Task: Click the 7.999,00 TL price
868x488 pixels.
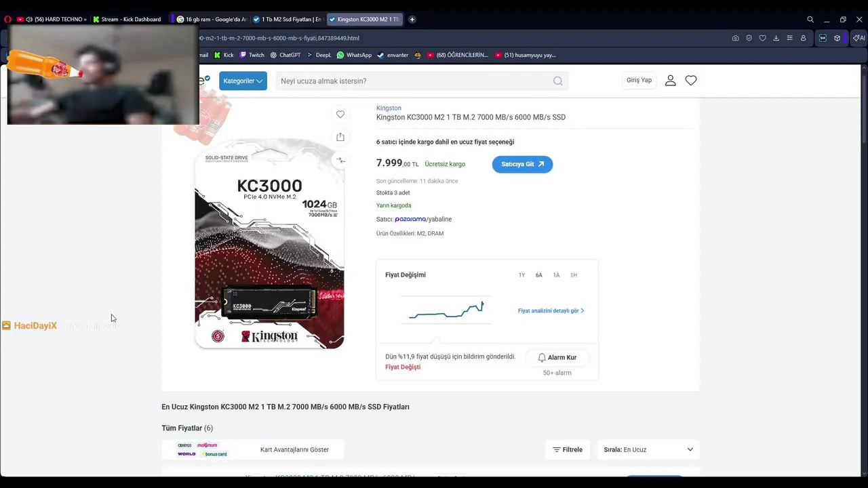Action: point(397,163)
